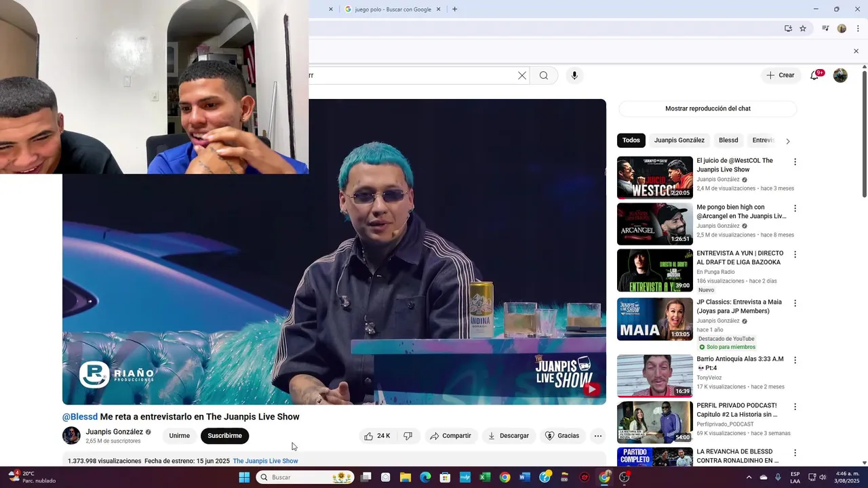
Task: Start voice search with the microphone icon
Action: coord(574,75)
